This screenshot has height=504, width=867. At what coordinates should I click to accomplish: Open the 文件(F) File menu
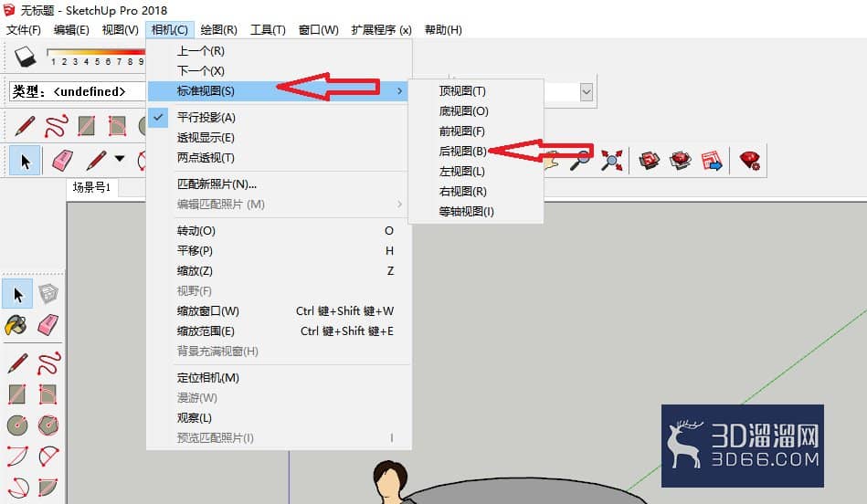pos(24,30)
